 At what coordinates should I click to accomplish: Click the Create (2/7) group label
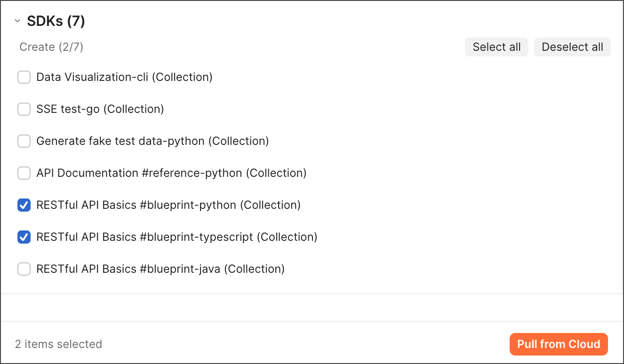click(x=51, y=47)
